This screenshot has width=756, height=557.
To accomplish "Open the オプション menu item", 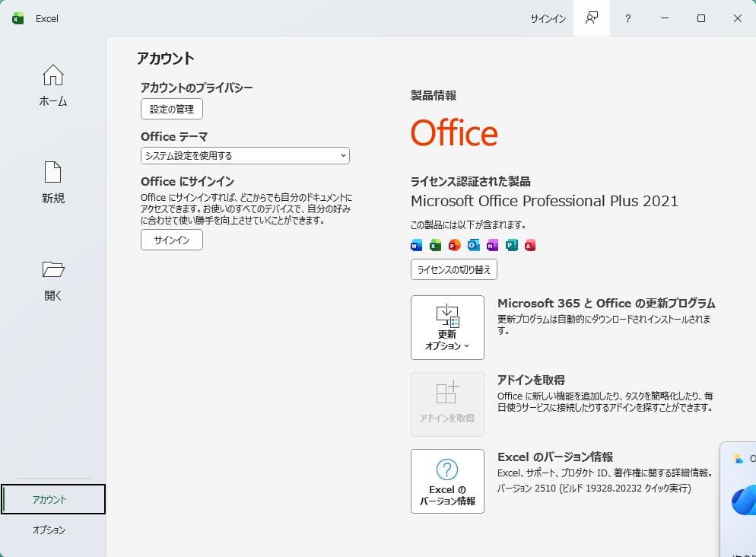I will coord(50,530).
